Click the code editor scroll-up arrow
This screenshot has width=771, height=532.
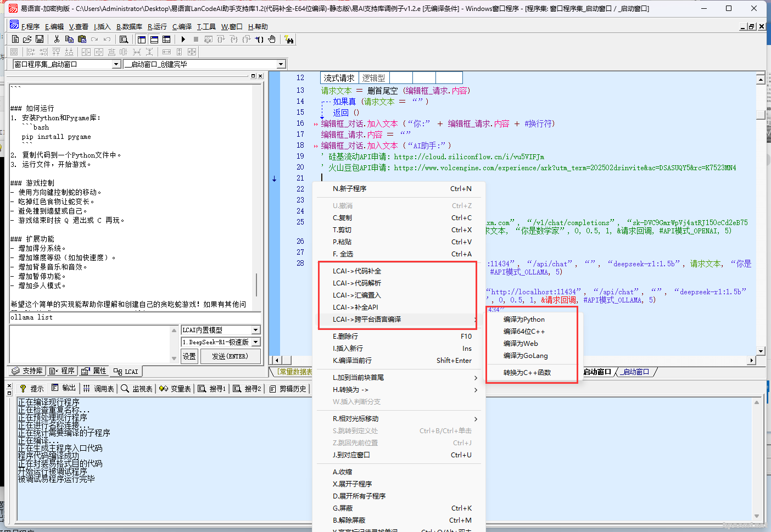tap(761, 80)
